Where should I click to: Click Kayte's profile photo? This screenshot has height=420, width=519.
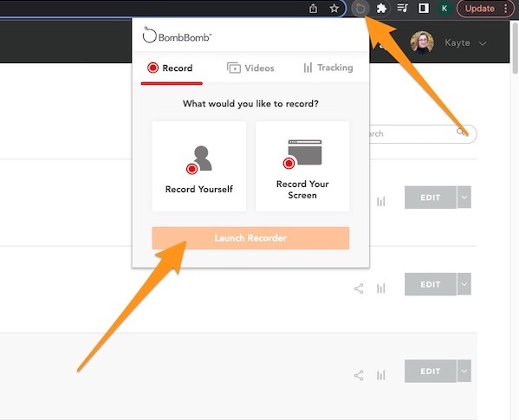pos(422,42)
